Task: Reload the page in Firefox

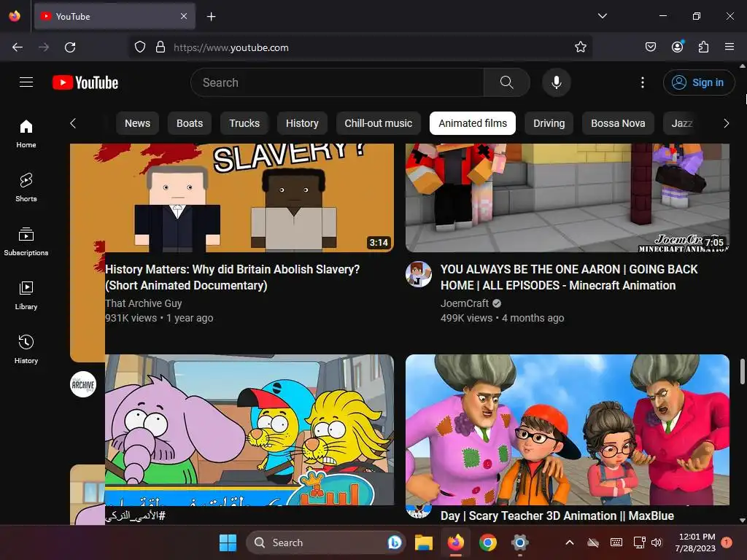Action: point(70,47)
